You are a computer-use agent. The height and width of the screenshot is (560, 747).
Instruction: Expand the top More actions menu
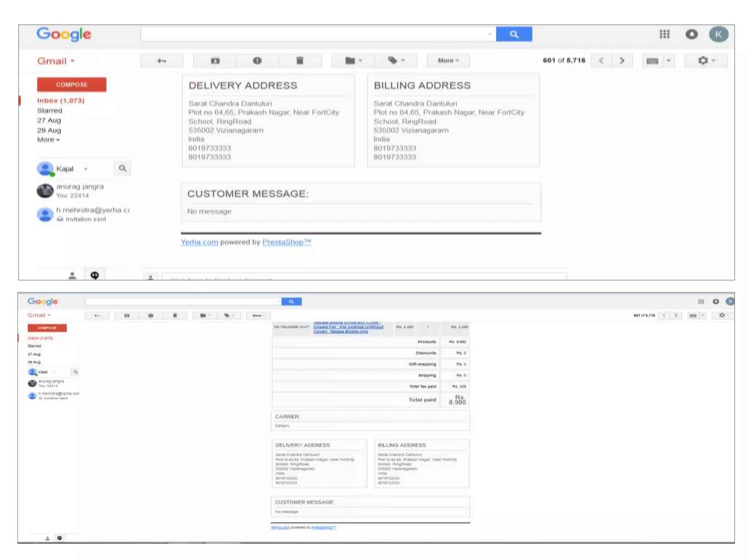pyautogui.click(x=448, y=61)
